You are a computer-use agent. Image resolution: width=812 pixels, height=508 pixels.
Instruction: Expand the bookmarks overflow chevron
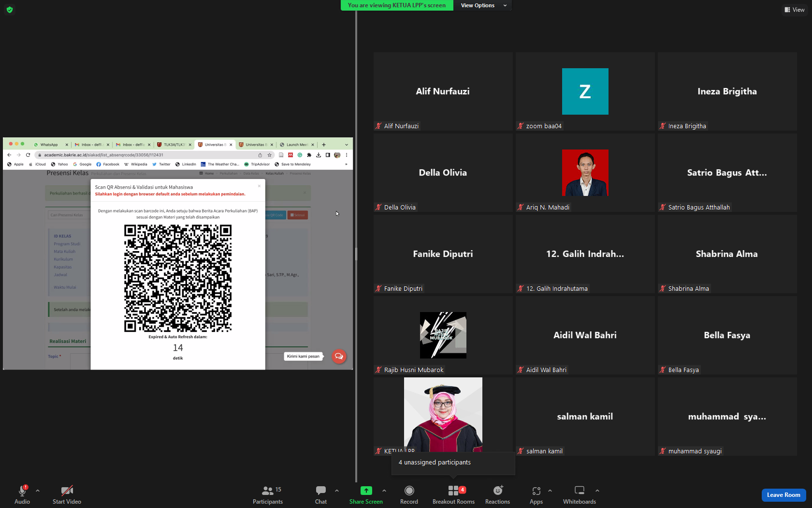[x=346, y=164]
